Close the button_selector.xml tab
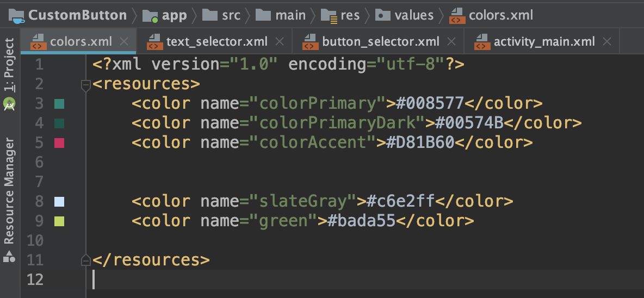 [451, 41]
